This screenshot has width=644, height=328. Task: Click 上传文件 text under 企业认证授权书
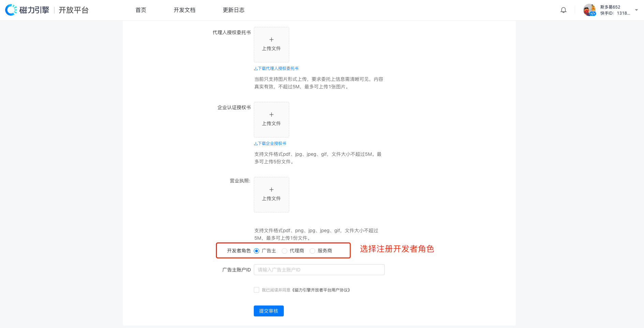(272, 123)
